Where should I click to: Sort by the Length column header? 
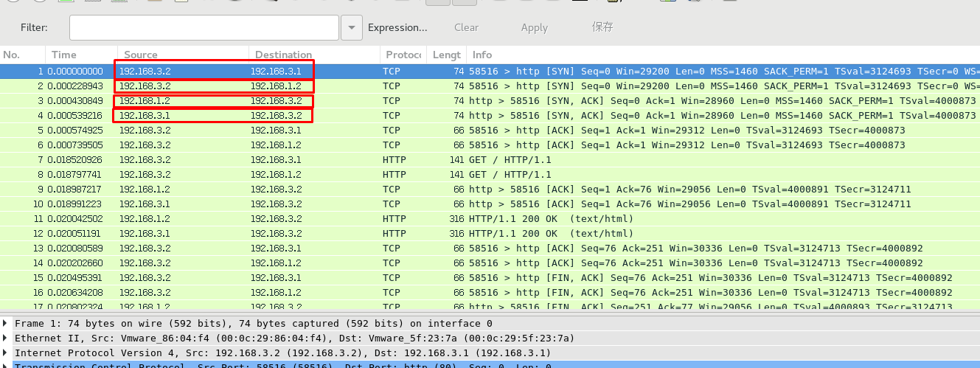[x=446, y=55]
